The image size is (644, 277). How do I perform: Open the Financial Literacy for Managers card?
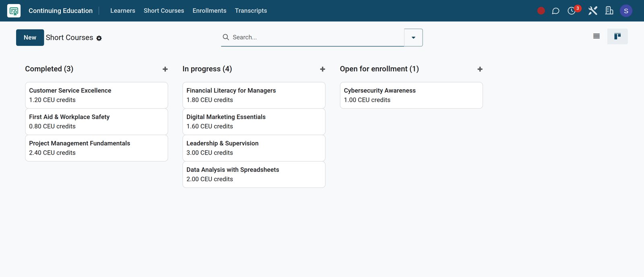click(x=254, y=95)
